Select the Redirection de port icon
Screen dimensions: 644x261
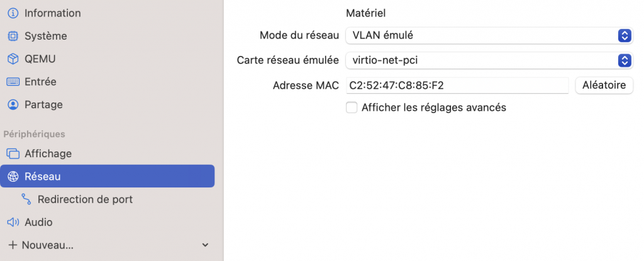26,199
